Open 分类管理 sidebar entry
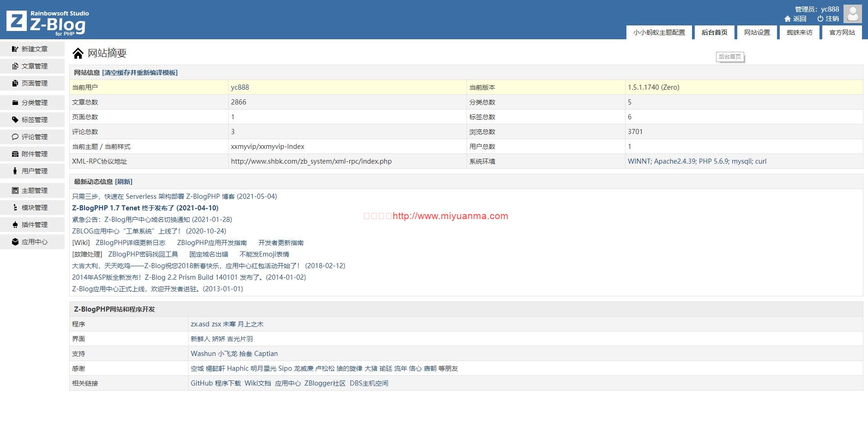 pyautogui.click(x=32, y=103)
